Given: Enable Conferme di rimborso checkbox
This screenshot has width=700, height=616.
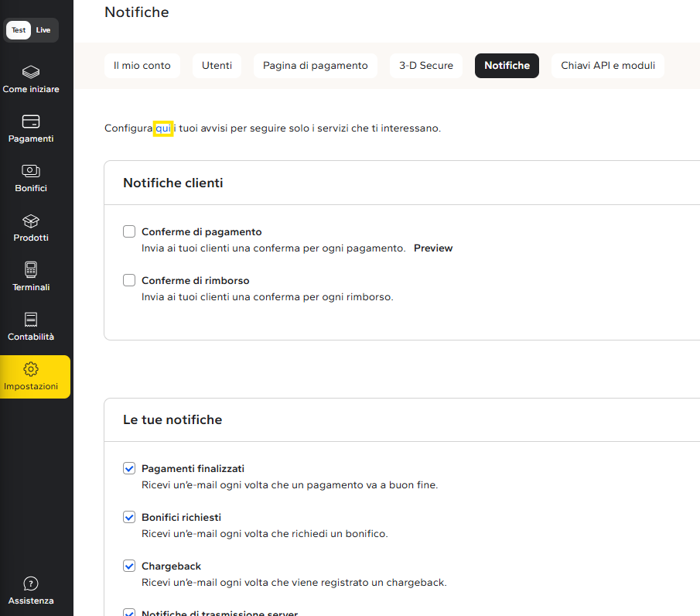Looking at the screenshot, I should 129,280.
